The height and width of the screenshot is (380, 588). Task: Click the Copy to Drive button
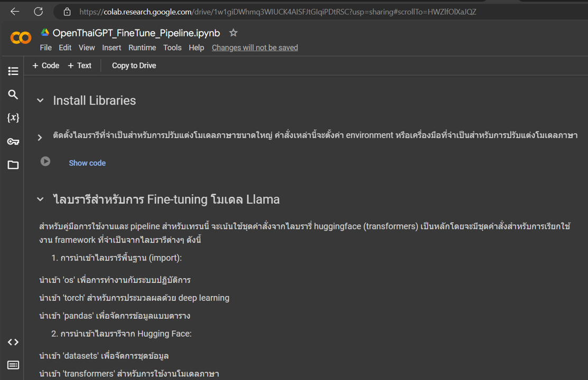coord(133,65)
